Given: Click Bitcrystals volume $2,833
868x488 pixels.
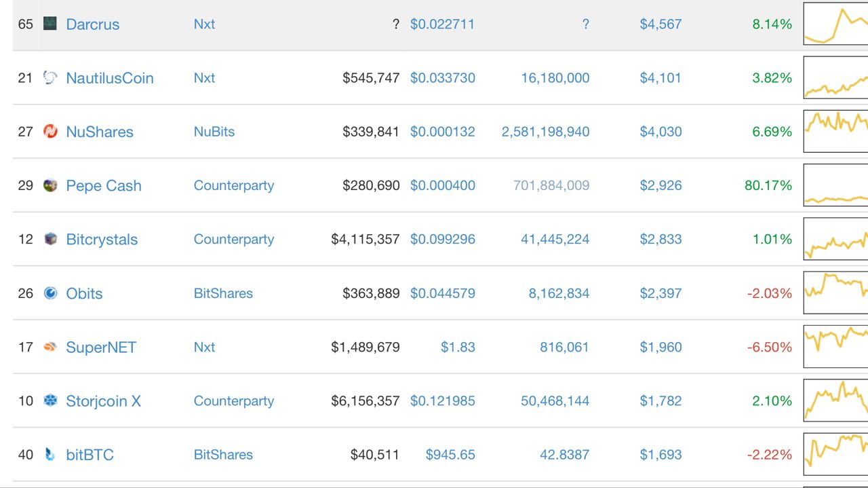Looking at the screenshot, I should [661, 240].
